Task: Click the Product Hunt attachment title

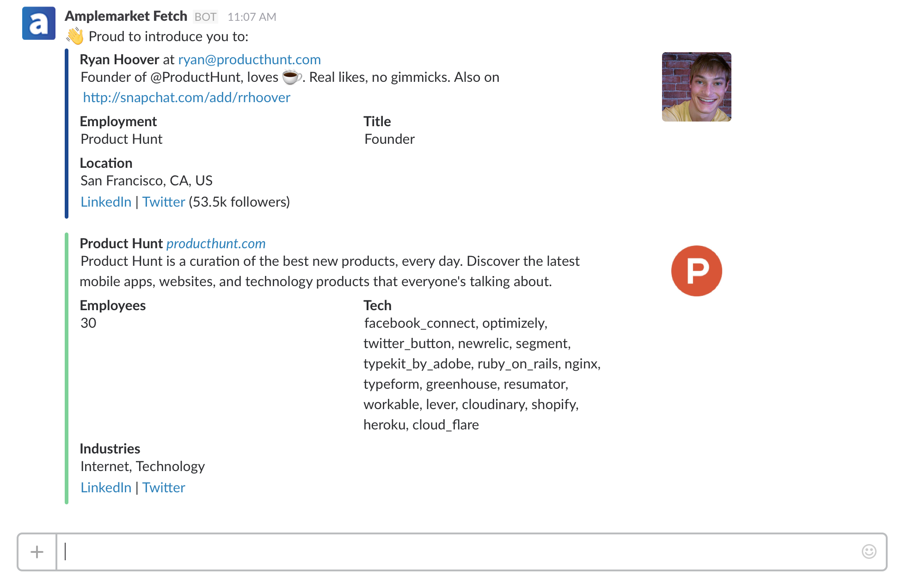Action: point(121,244)
